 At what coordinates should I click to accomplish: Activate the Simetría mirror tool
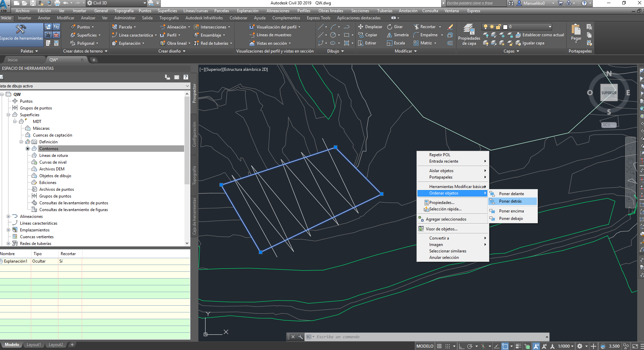point(398,35)
